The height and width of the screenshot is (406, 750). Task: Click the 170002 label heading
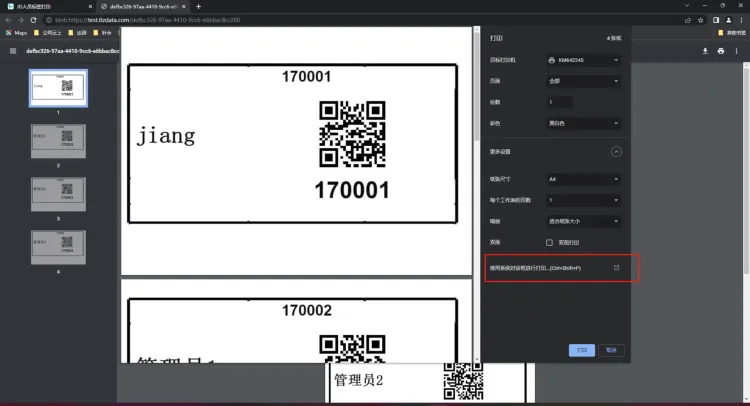(x=307, y=310)
